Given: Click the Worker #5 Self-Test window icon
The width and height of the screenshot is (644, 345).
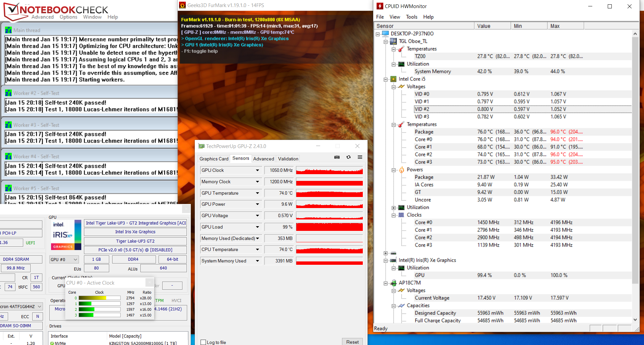Looking at the screenshot, I should coord(8,188).
